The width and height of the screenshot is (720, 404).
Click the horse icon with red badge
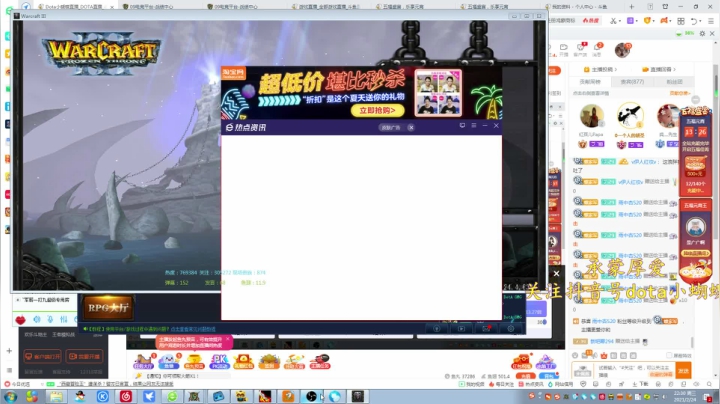[x=144, y=361]
